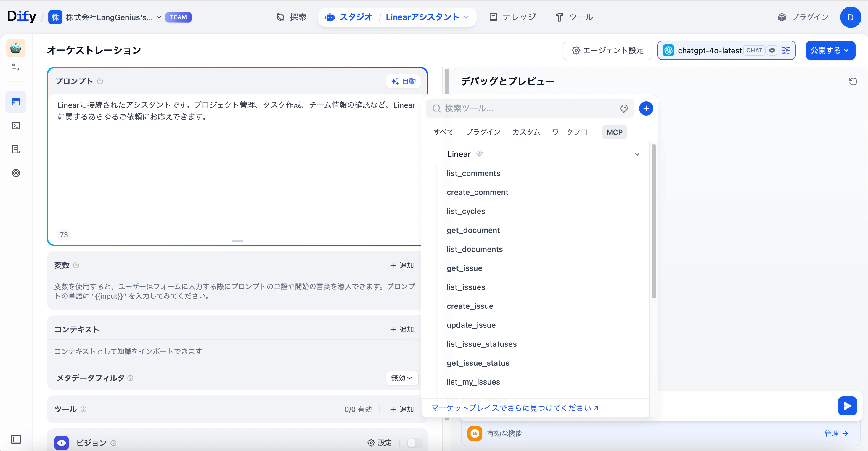Image resolution: width=868 pixels, height=451 pixels.
Task: Click the workspace avatar icon 株
Action: (55, 17)
